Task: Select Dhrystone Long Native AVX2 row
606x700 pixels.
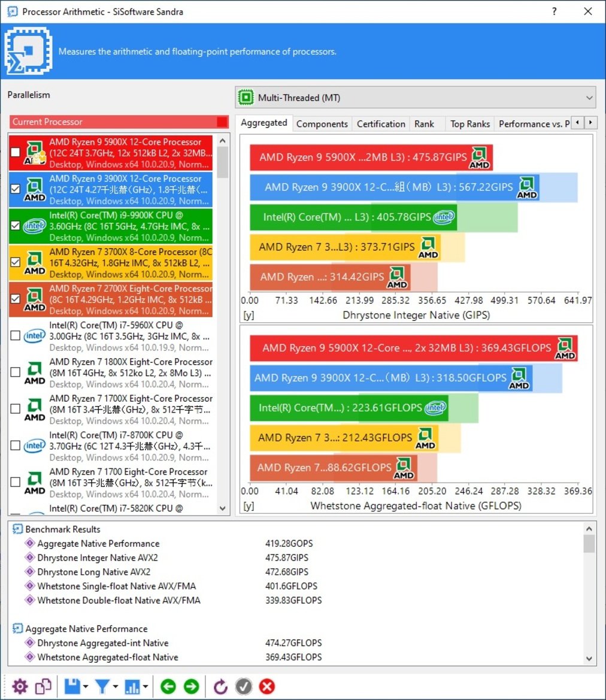Action: coord(166,571)
